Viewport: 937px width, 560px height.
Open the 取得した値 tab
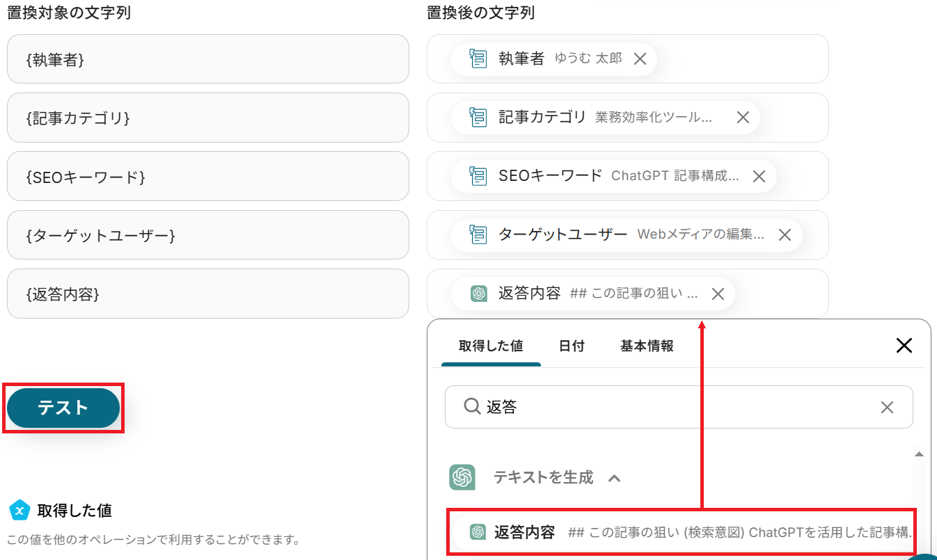point(491,346)
